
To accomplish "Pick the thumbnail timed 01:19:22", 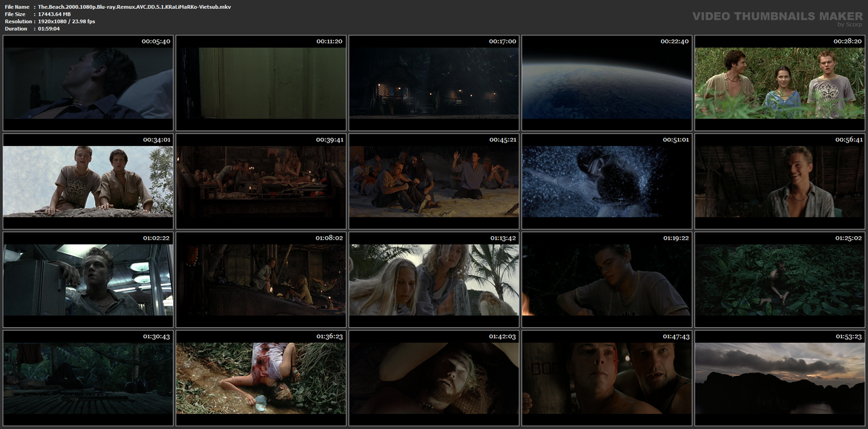I will coord(607,280).
